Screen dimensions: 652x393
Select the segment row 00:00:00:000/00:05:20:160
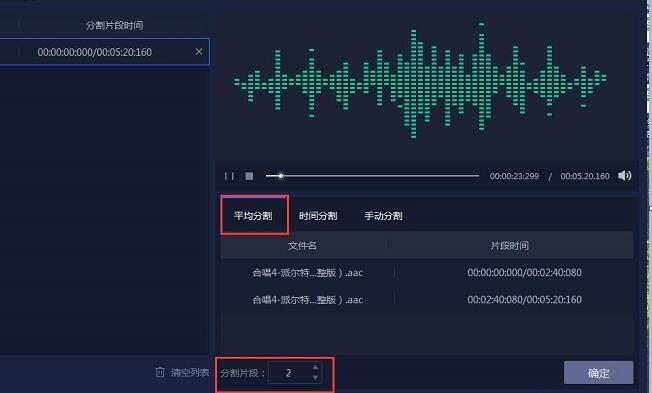pos(104,52)
